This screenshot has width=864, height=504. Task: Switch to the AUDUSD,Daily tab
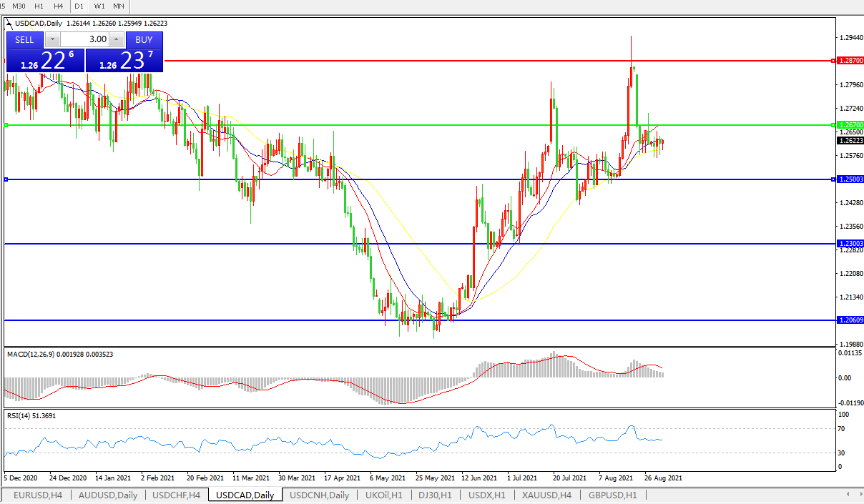coord(108,495)
